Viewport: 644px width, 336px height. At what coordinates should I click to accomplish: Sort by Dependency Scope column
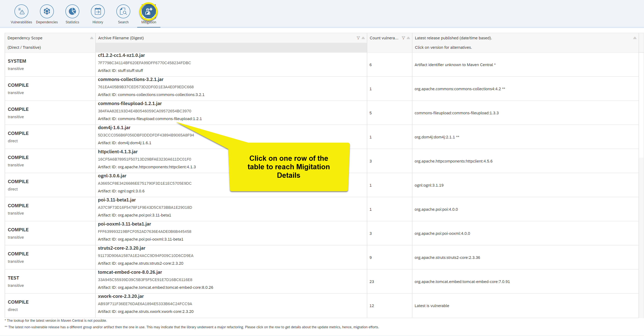[x=91, y=38]
